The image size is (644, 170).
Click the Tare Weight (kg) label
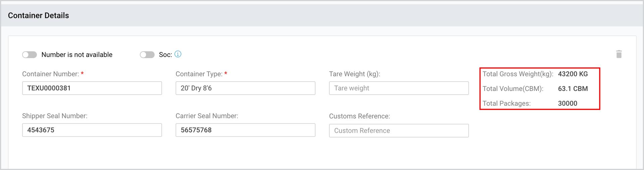point(355,74)
